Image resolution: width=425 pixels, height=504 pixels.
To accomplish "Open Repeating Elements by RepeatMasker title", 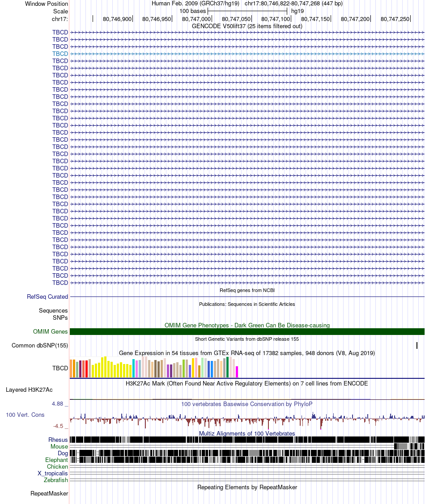I will coord(247,487).
